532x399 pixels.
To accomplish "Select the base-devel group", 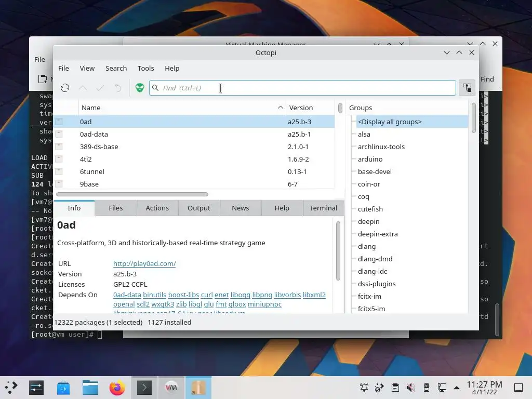I will pos(375,171).
